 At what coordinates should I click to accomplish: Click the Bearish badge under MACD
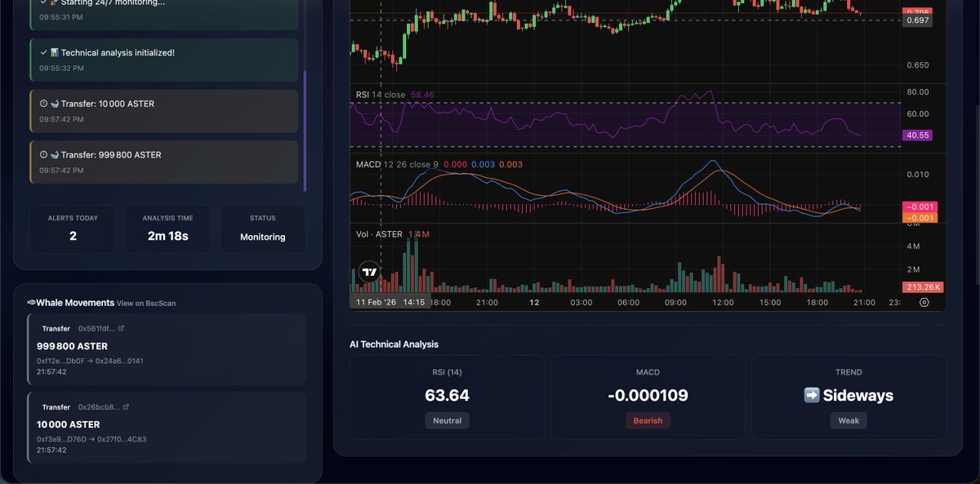click(x=648, y=420)
